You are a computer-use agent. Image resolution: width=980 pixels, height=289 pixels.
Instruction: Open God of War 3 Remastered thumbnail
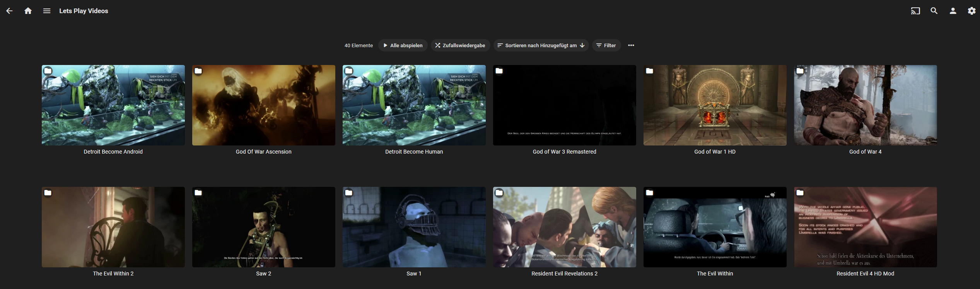[565, 105]
